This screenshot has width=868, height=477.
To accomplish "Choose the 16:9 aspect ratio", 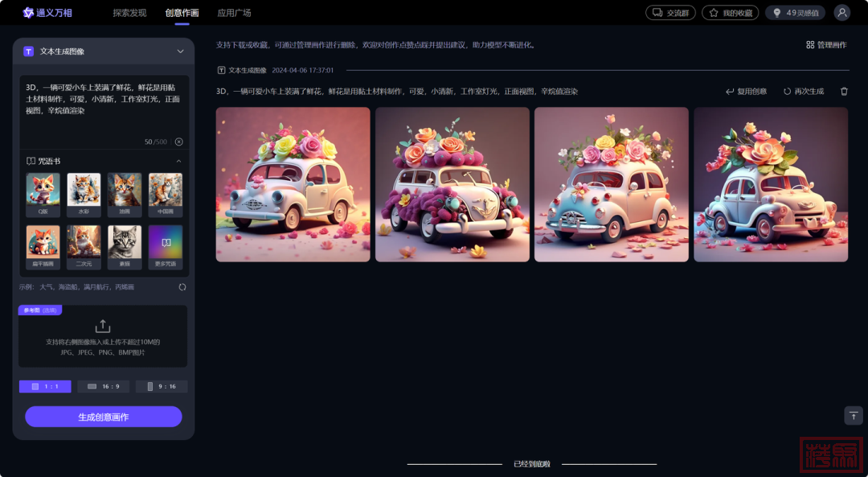I will (103, 386).
